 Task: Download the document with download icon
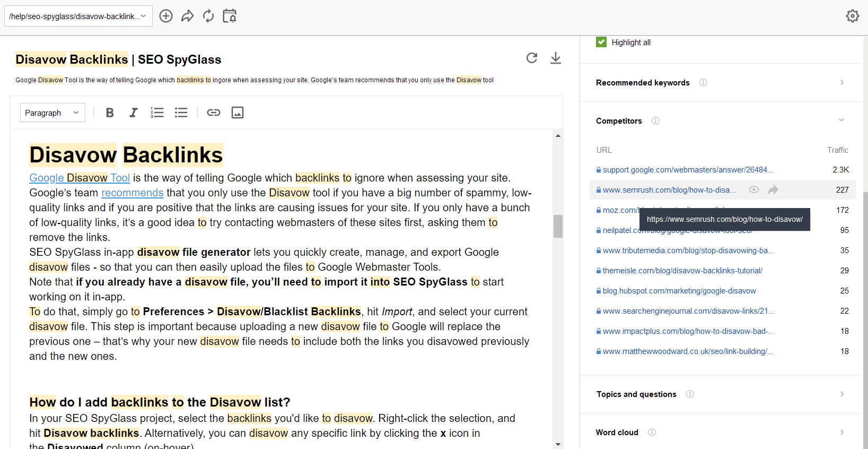pyautogui.click(x=555, y=58)
